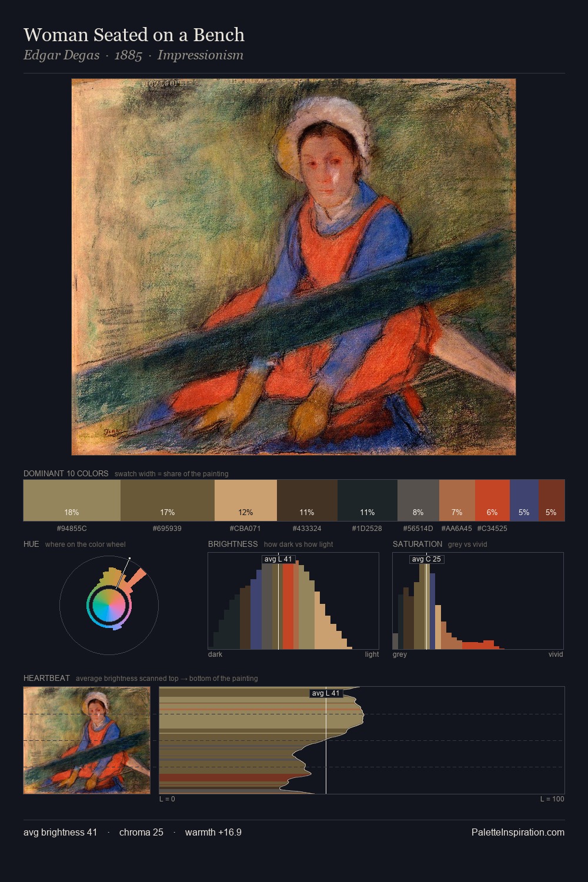
Task: Click the 'L = 100' heartbeat axis label
Action: [552, 799]
